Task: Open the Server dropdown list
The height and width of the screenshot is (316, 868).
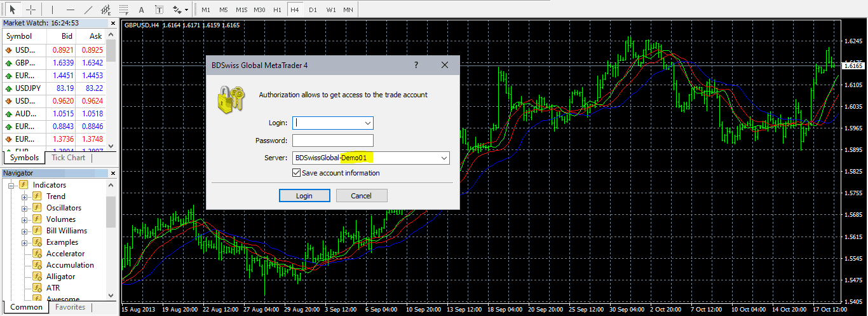Action: [x=444, y=158]
